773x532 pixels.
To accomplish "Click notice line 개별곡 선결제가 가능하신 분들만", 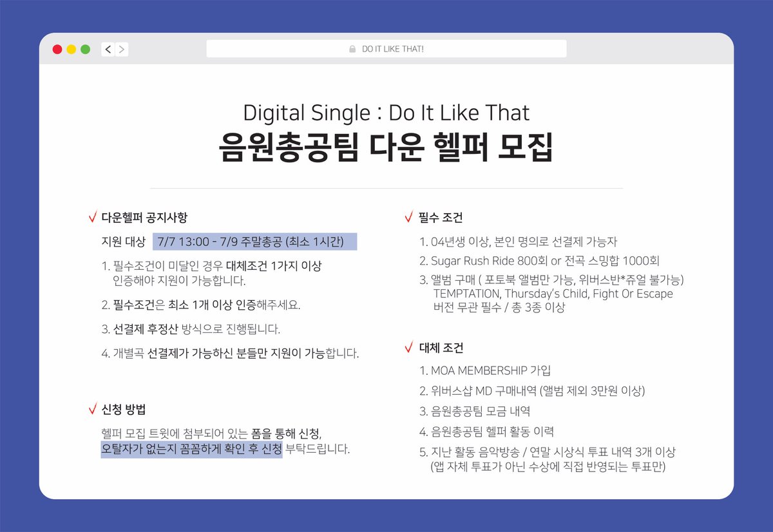I will point(230,354).
